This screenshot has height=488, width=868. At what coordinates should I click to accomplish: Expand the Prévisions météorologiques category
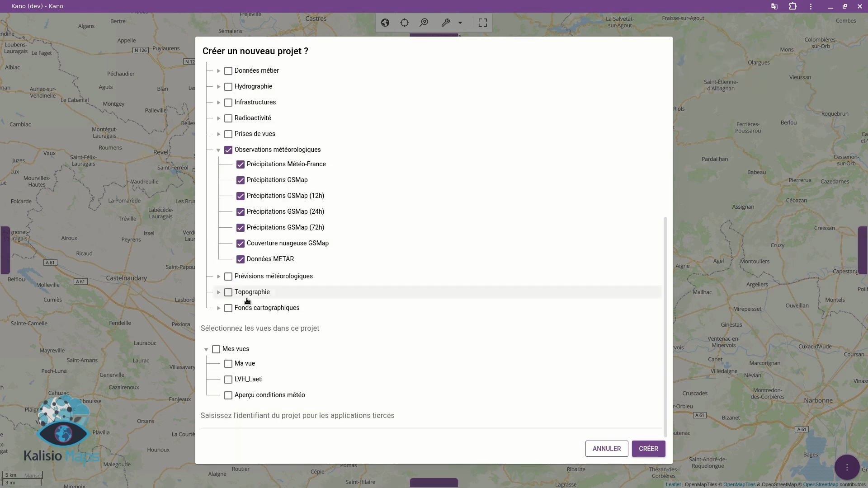(x=218, y=277)
